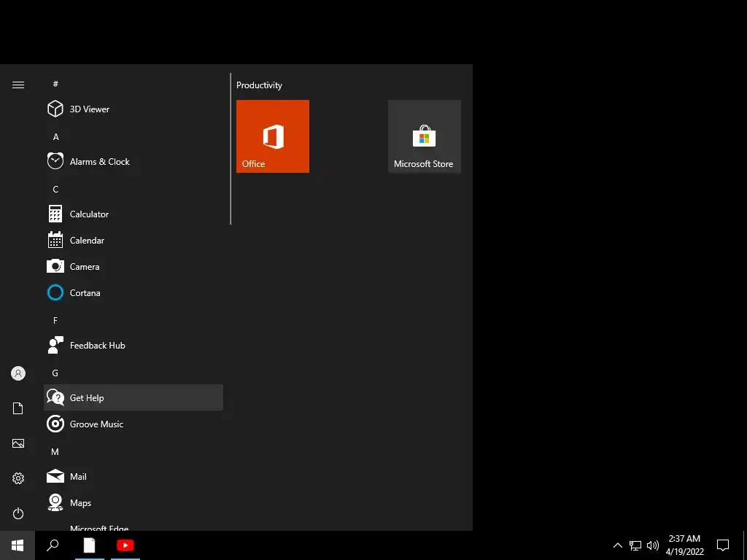This screenshot has width=747, height=560.
Task: Open the user account icon in Start
Action: 18,373
